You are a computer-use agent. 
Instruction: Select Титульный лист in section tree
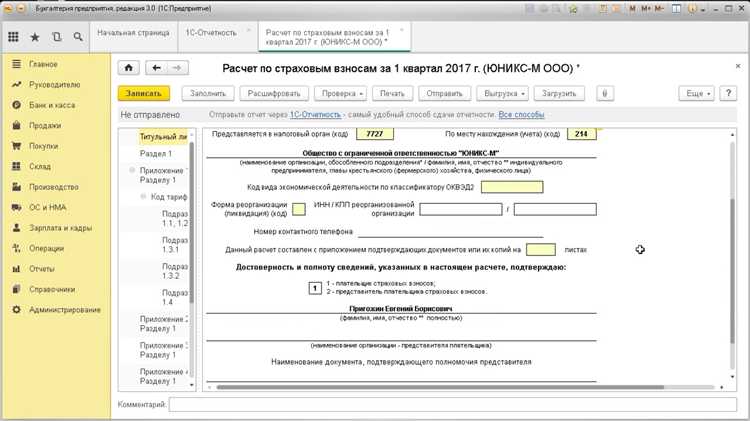coord(163,137)
